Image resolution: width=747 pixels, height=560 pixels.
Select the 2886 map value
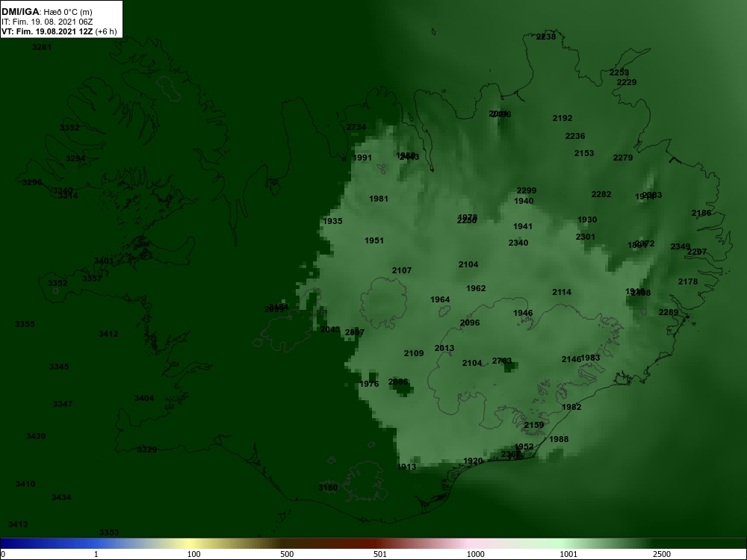(x=398, y=382)
